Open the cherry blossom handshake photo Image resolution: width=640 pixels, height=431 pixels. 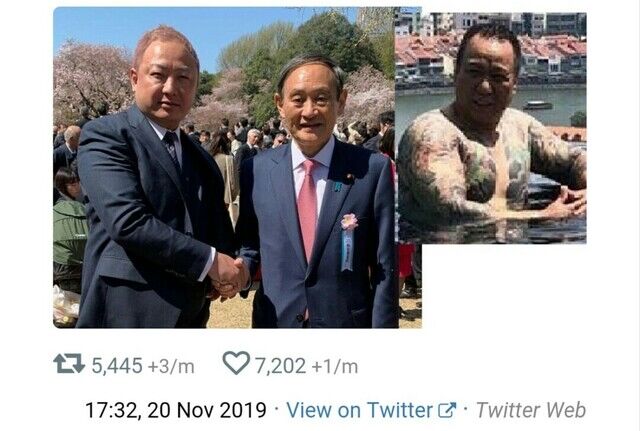pyautogui.click(x=237, y=168)
